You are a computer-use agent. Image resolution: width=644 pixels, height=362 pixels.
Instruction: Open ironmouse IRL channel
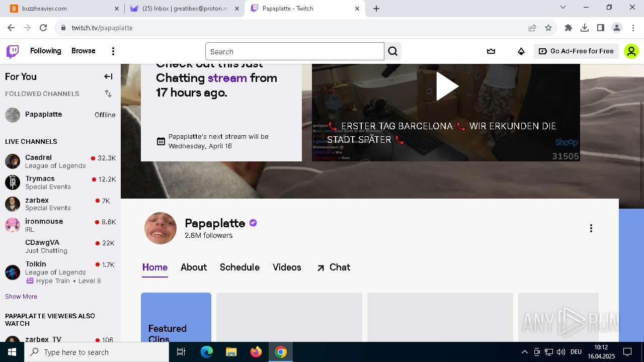point(60,225)
